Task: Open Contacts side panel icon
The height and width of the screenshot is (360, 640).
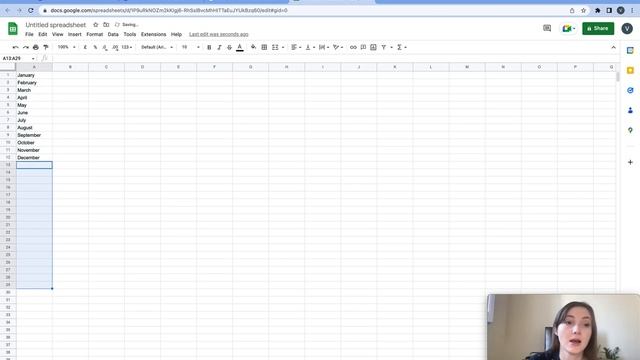Action: [630, 110]
